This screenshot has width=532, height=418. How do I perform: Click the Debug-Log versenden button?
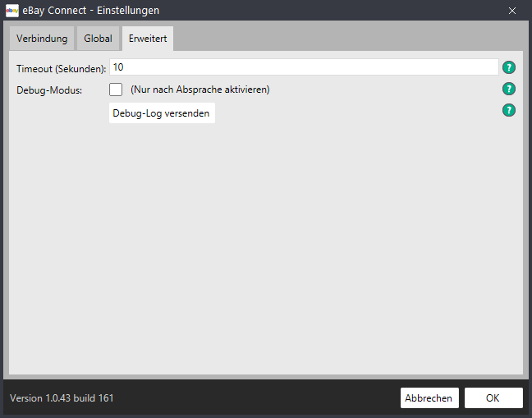[x=162, y=113]
